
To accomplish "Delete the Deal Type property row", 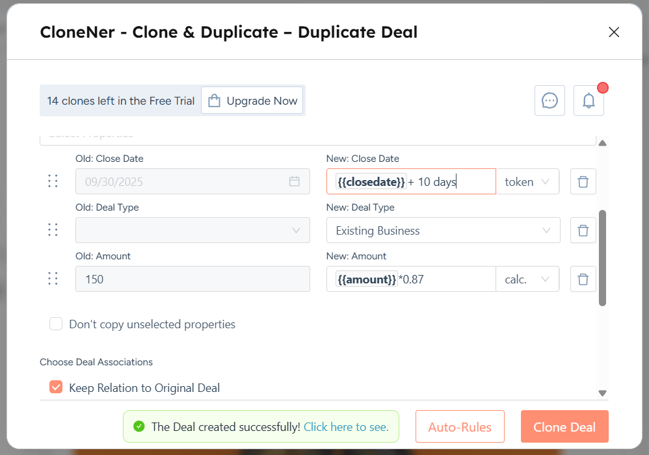I will click(583, 231).
